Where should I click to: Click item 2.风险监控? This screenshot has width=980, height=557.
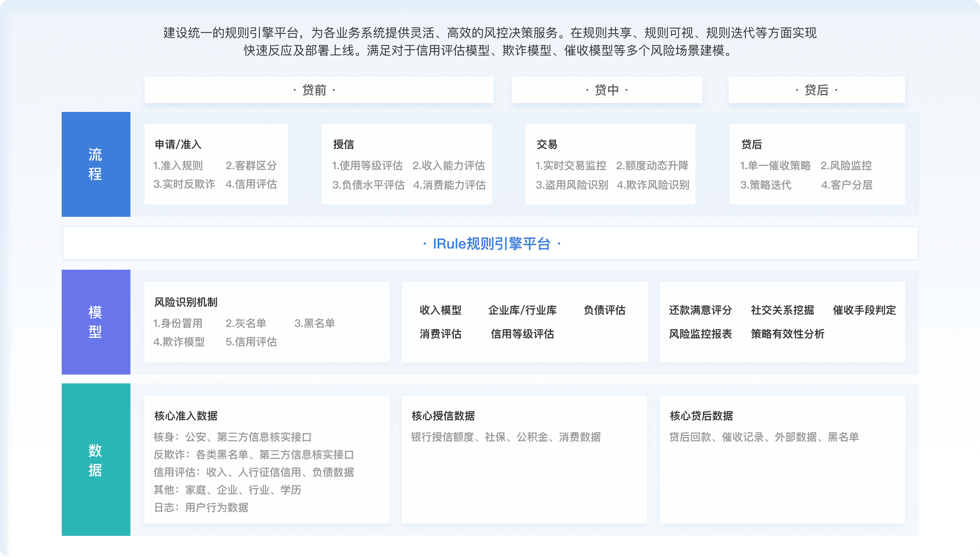tap(846, 166)
